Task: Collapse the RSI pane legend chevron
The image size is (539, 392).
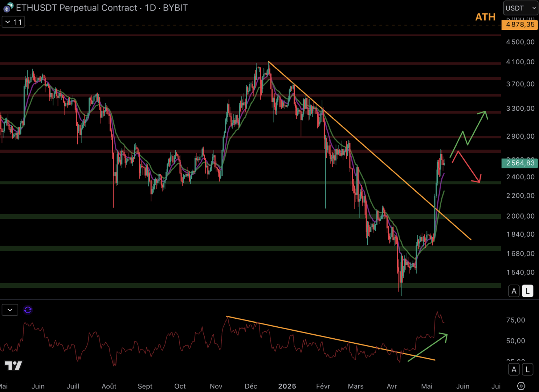Action: [10, 310]
